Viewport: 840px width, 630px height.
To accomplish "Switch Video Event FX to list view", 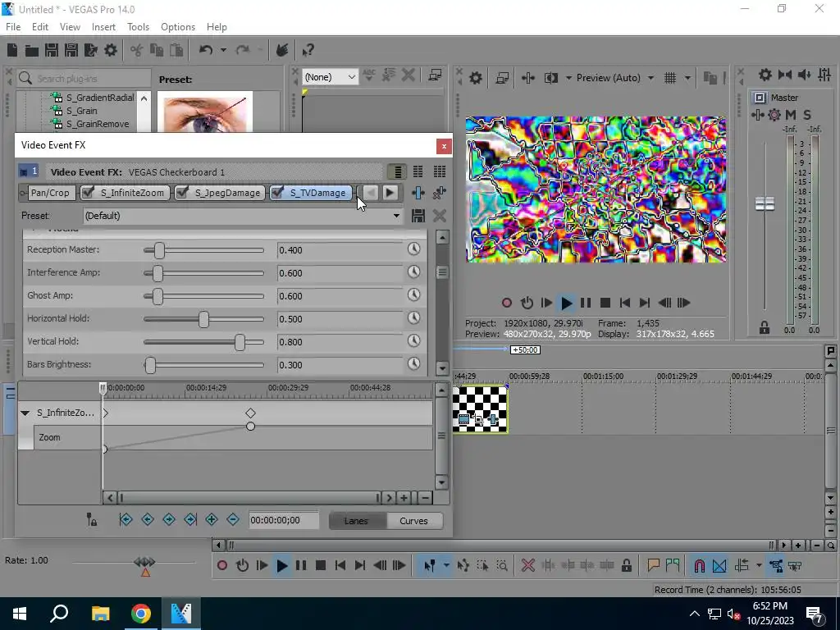I will pyautogui.click(x=397, y=171).
